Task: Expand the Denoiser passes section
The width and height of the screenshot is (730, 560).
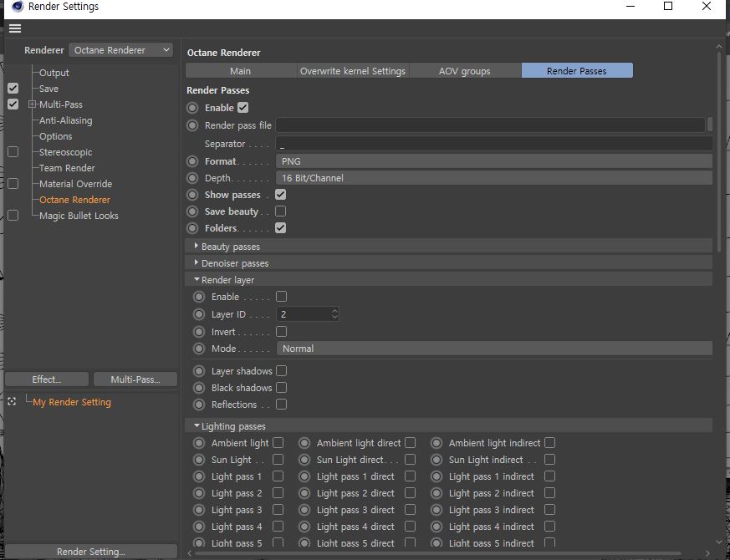Action: tap(197, 262)
